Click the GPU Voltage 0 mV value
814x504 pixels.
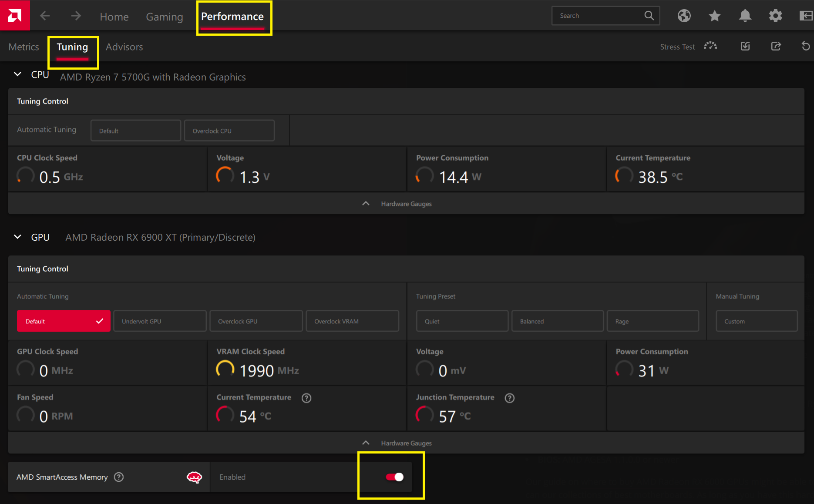452,371
